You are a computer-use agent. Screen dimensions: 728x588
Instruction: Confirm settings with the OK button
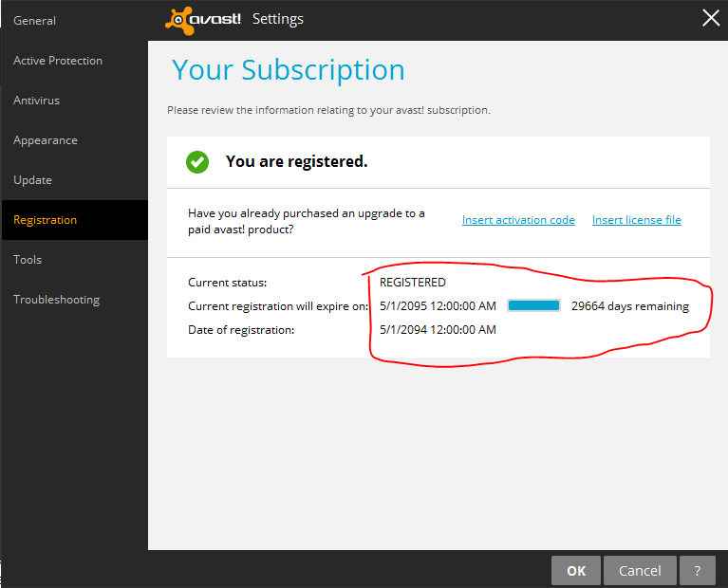click(x=576, y=570)
